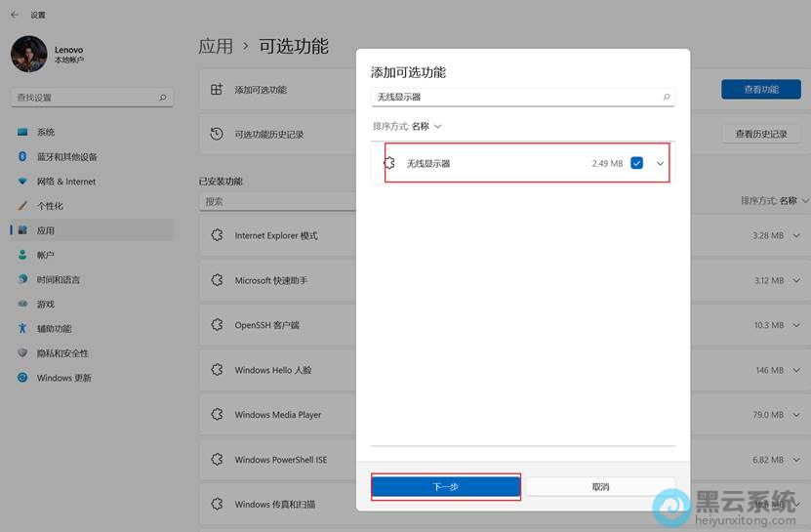The image size is (811, 532).
Task: Focus the 搜索 installed features field
Action: click(278, 202)
